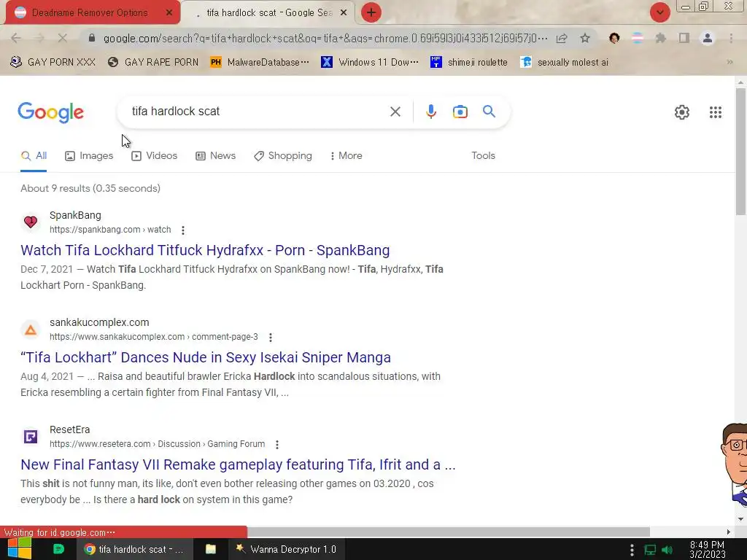
Task: Open File Explorer from taskbar
Action: 211,549
